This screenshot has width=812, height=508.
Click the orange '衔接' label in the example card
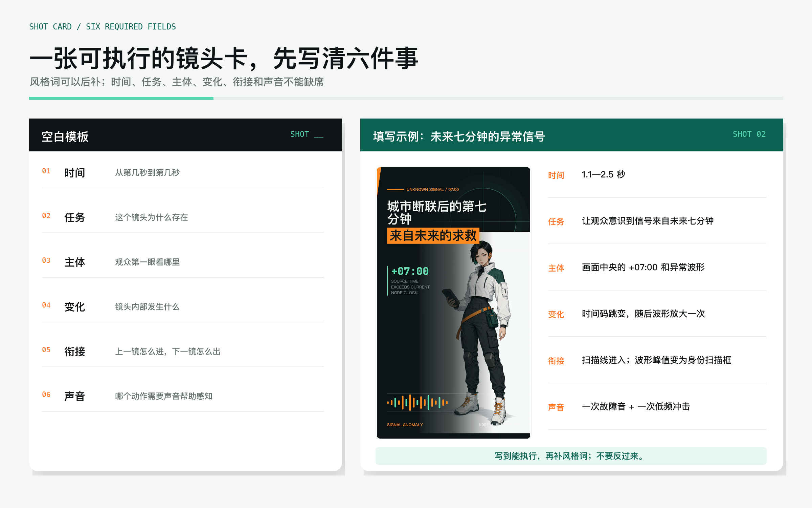(x=556, y=361)
